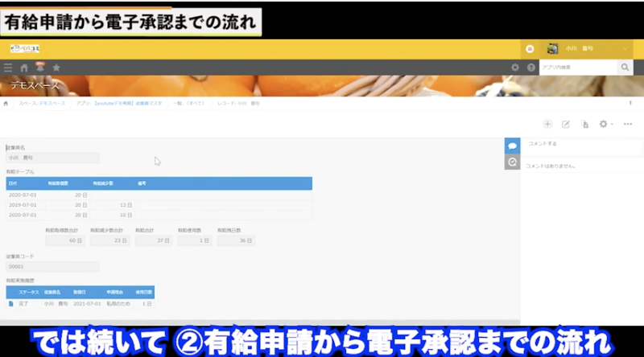Open the record file icon in the history table

pyautogui.click(x=11, y=304)
